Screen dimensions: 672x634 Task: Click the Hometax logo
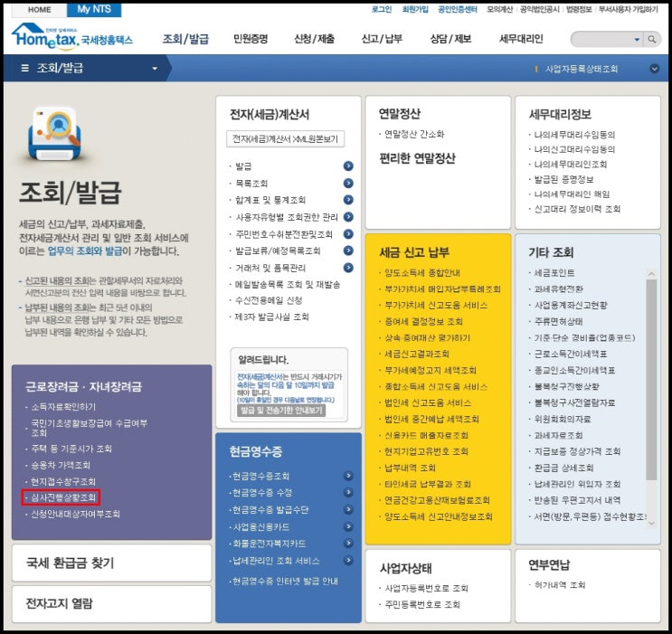(x=72, y=36)
